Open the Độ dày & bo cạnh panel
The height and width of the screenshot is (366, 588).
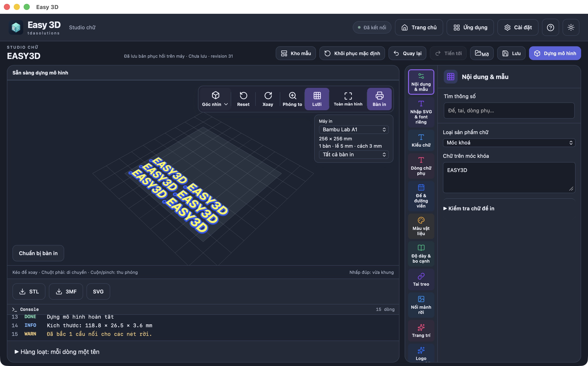tap(421, 254)
